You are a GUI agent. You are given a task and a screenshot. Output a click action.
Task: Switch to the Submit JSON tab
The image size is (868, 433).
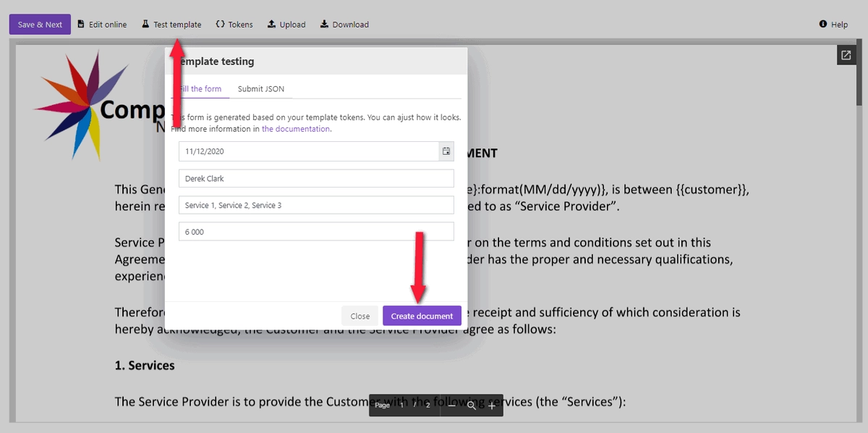pyautogui.click(x=261, y=89)
